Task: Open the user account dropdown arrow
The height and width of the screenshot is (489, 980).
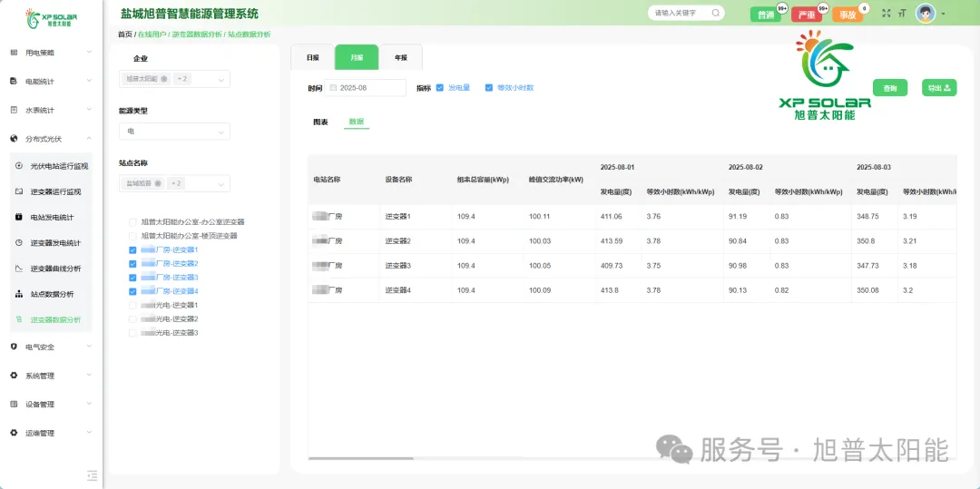Action: coord(943,14)
